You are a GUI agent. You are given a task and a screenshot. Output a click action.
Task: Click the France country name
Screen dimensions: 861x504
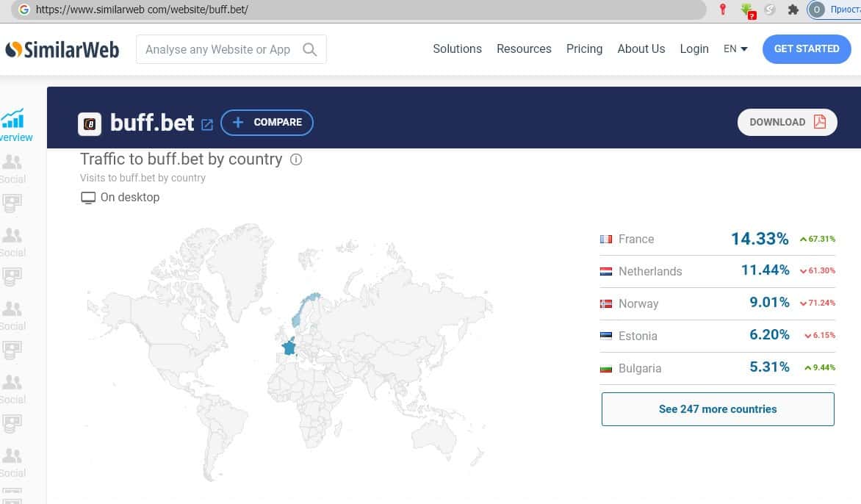click(x=636, y=240)
